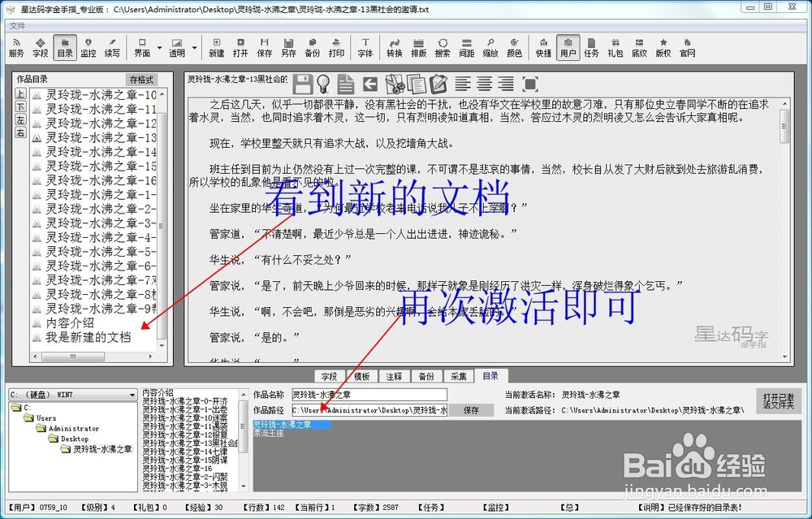Align text left in editor
812x519 pixels.
[463, 84]
